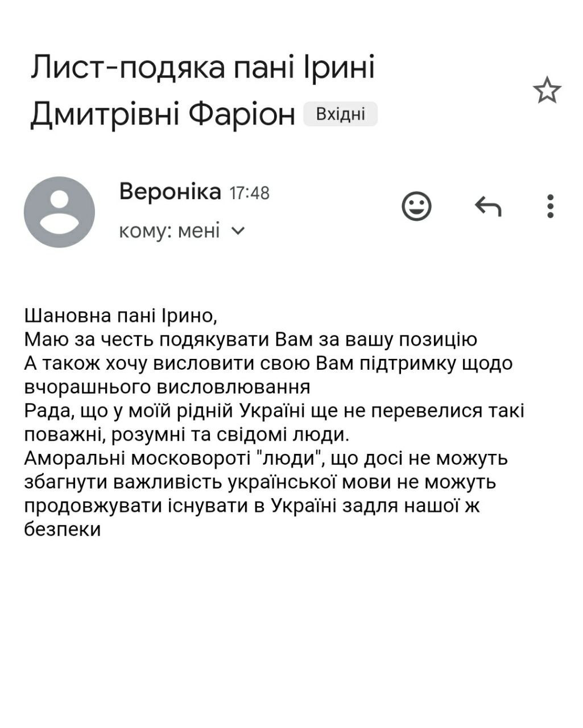Click the 17:48 timestamp

tap(249, 193)
